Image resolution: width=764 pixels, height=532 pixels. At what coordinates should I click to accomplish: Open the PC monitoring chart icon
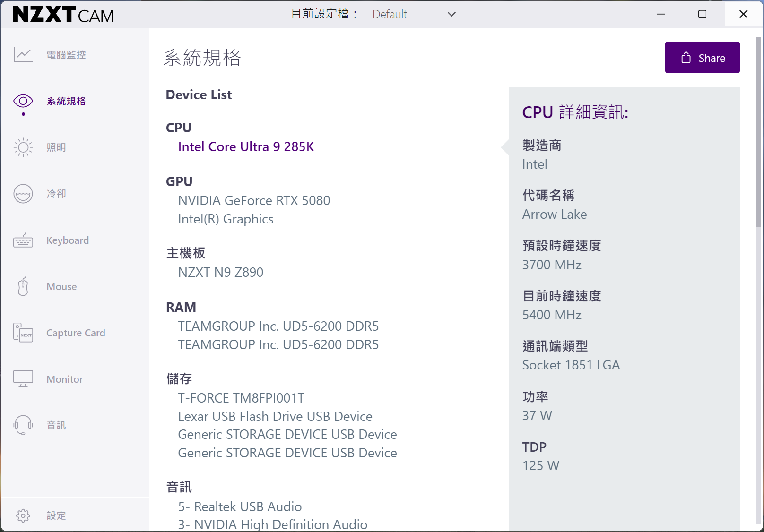tap(23, 55)
